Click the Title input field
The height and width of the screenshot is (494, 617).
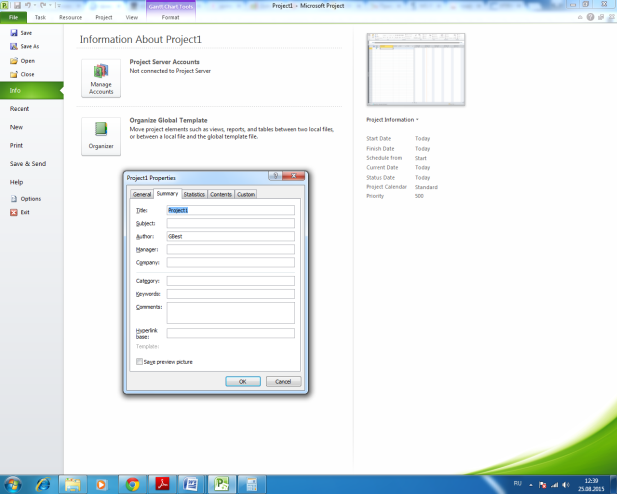click(x=230, y=210)
